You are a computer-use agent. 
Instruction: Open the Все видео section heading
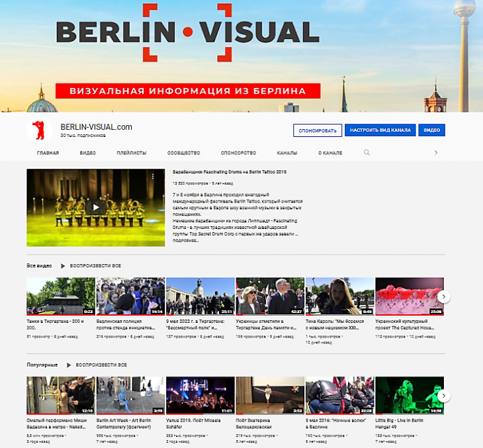coord(39,265)
